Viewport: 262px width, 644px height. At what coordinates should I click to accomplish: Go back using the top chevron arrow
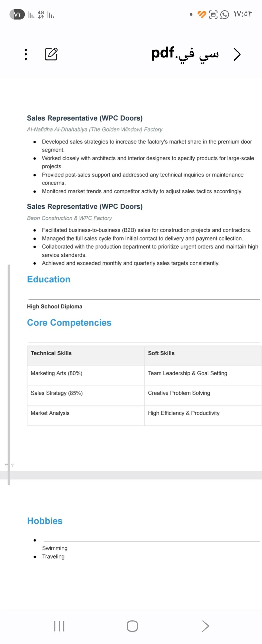tap(237, 54)
